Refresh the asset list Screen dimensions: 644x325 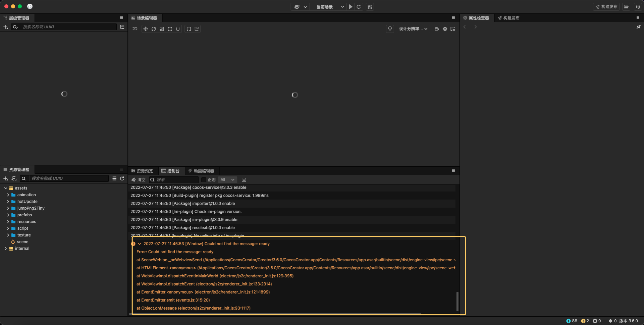click(122, 178)
